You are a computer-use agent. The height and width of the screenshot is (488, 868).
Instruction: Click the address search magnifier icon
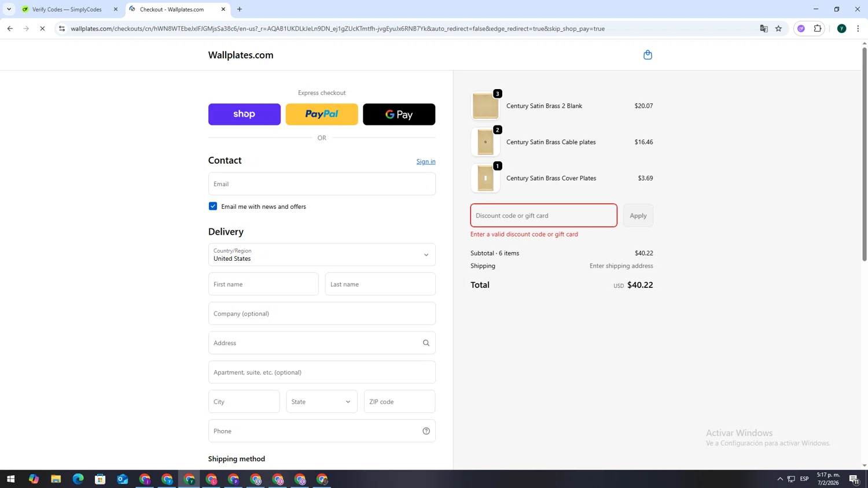click(x=426, y=343)
